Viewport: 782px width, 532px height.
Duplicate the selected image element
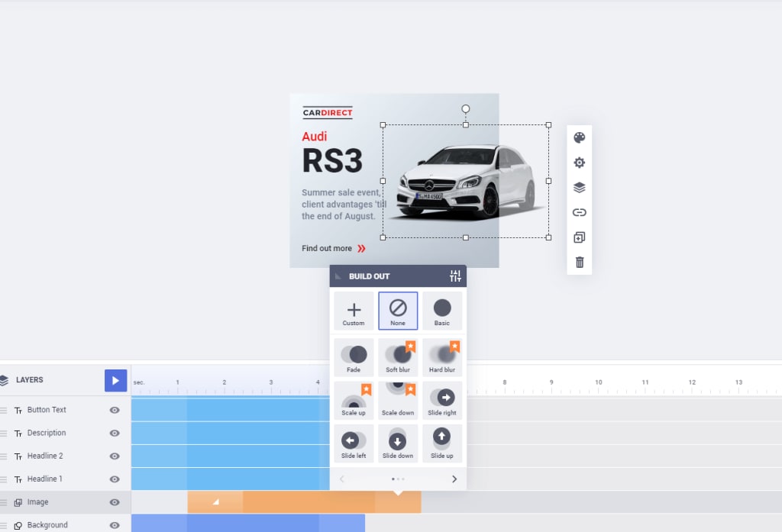[579, 237]
